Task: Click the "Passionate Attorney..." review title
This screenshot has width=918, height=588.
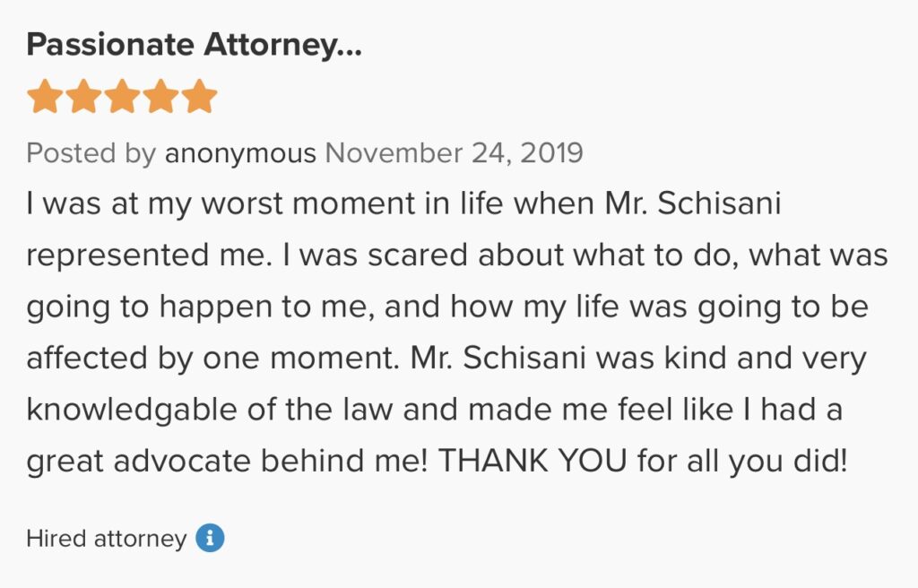Action: 194,45
